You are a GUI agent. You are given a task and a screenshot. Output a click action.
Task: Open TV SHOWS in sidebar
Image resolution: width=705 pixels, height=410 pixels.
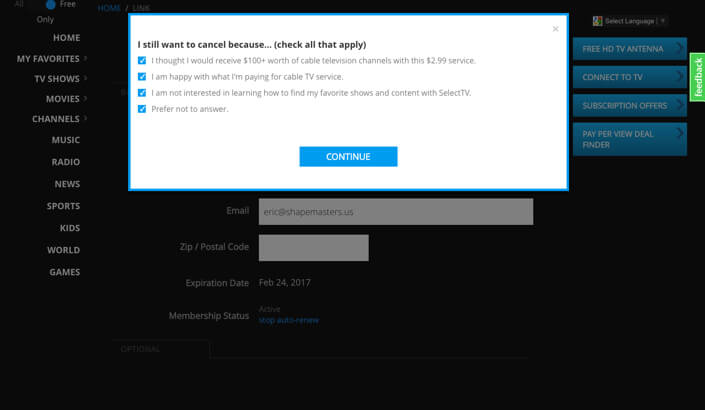(x=57, y=79)
